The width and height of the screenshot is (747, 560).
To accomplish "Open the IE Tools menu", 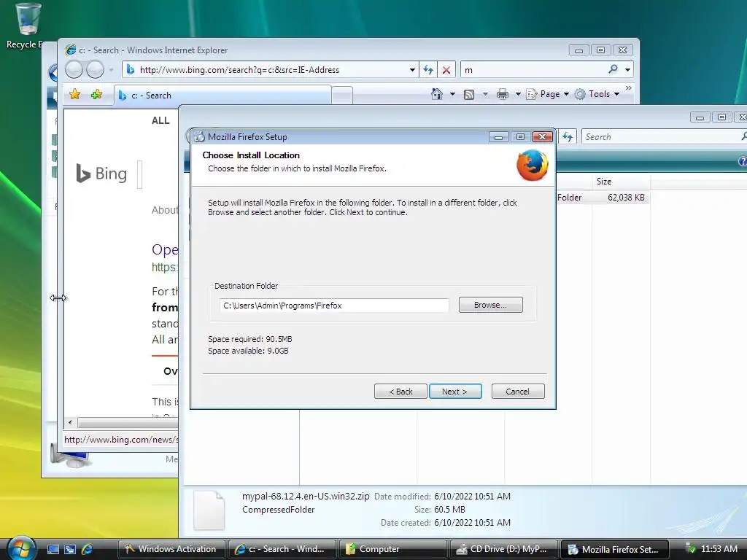I will [x=597, y=94].
